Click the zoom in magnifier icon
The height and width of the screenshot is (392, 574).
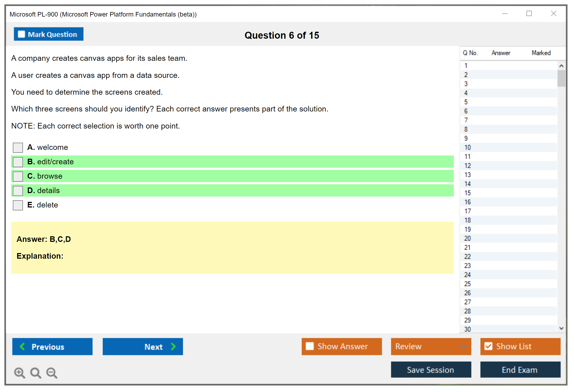tap(19, 373)
